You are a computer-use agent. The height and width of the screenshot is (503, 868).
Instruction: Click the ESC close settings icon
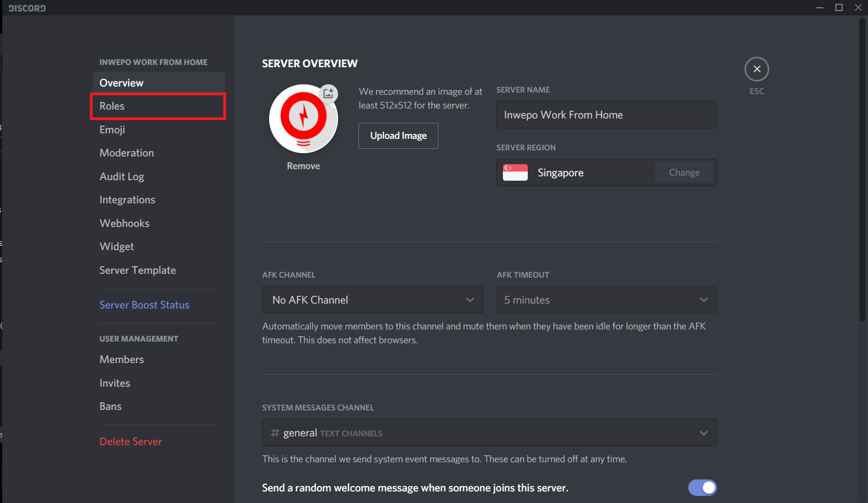pyautogui.click(x=757, y=69)
